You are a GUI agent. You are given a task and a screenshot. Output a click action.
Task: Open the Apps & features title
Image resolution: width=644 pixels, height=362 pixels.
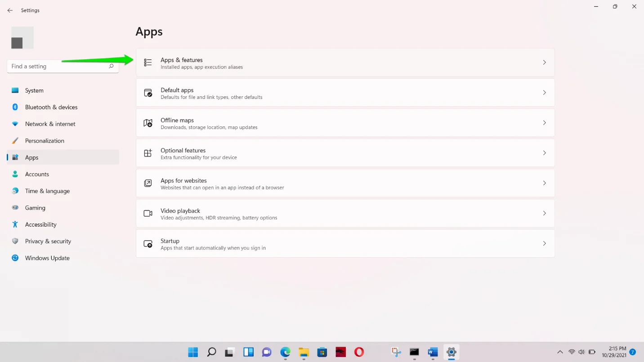(x=182, y=60)
